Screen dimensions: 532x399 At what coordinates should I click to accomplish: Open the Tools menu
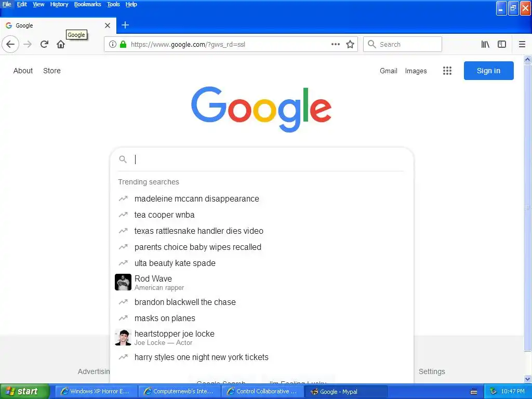click(x=113, y=4)
